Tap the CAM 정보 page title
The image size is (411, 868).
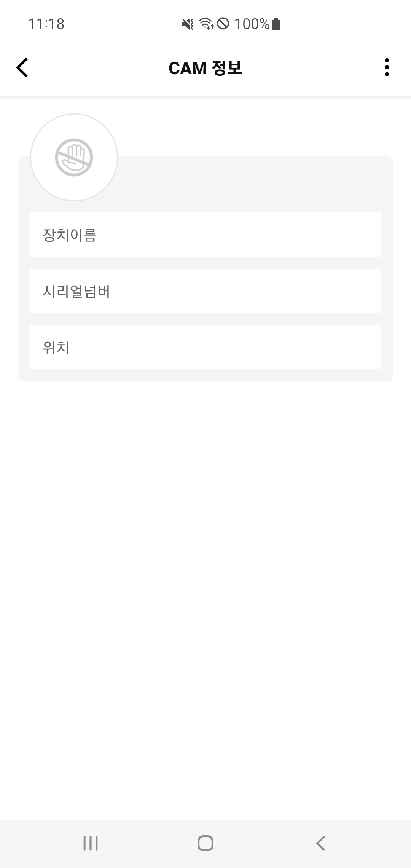click(x=205, y=68)
